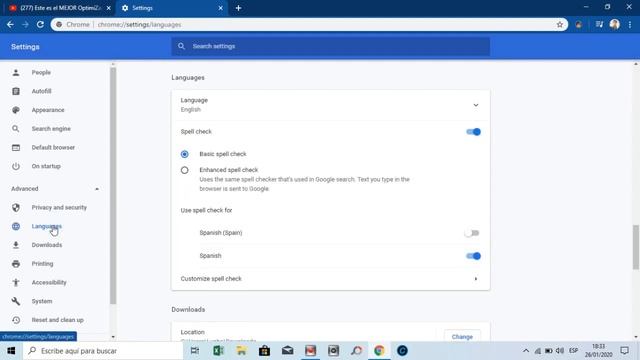Open the notification center icon
Viewport: 640px width, 360px height.
624,351
